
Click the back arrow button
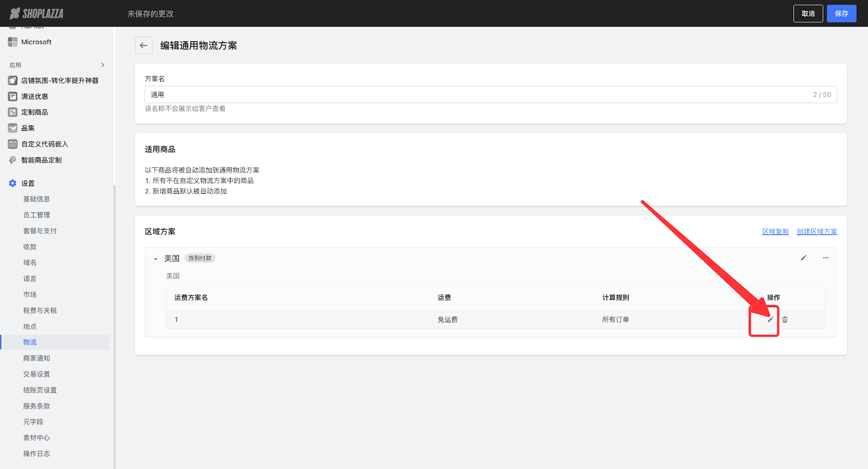pyautogui.click(x=143, y=46)
